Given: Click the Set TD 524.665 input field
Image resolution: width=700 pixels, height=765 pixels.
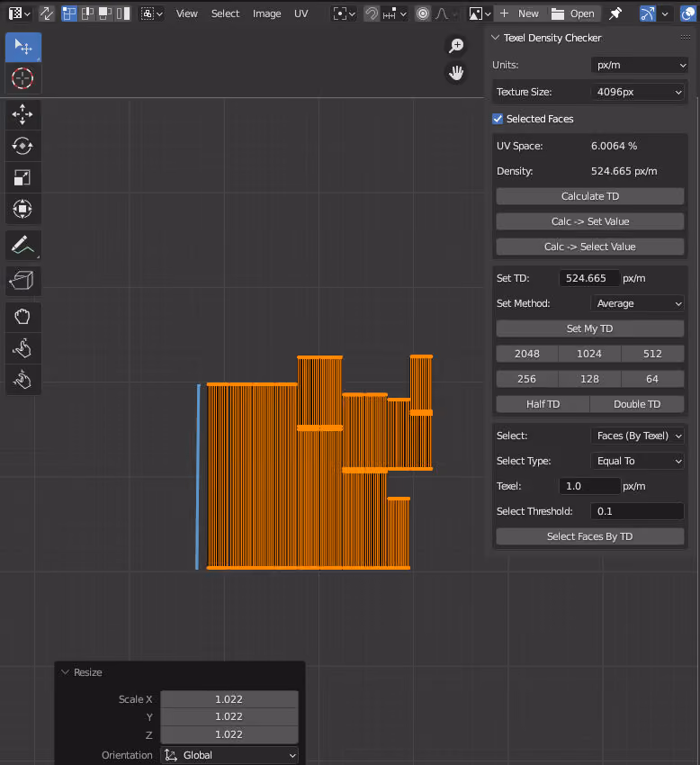Looking at the screenshot, I should 589,278.
